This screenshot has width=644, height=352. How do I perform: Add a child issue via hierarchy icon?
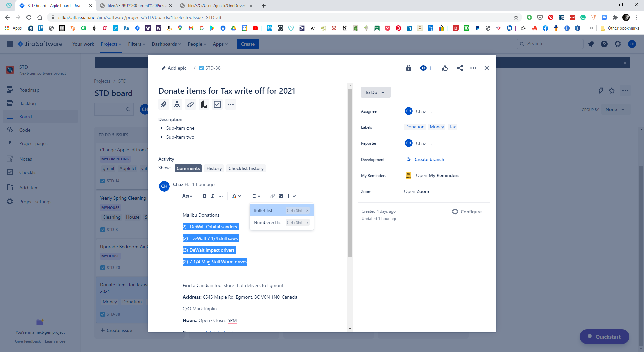coord(177,104)
